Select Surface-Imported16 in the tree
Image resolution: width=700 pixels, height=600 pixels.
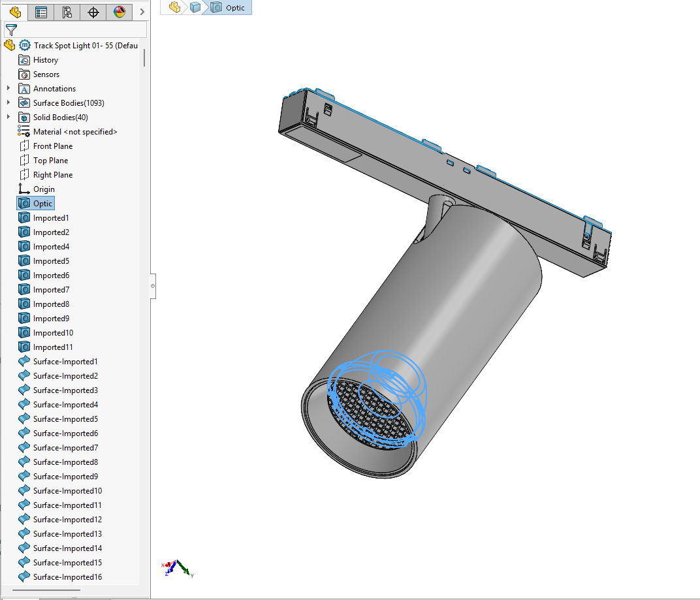point(67,576)
